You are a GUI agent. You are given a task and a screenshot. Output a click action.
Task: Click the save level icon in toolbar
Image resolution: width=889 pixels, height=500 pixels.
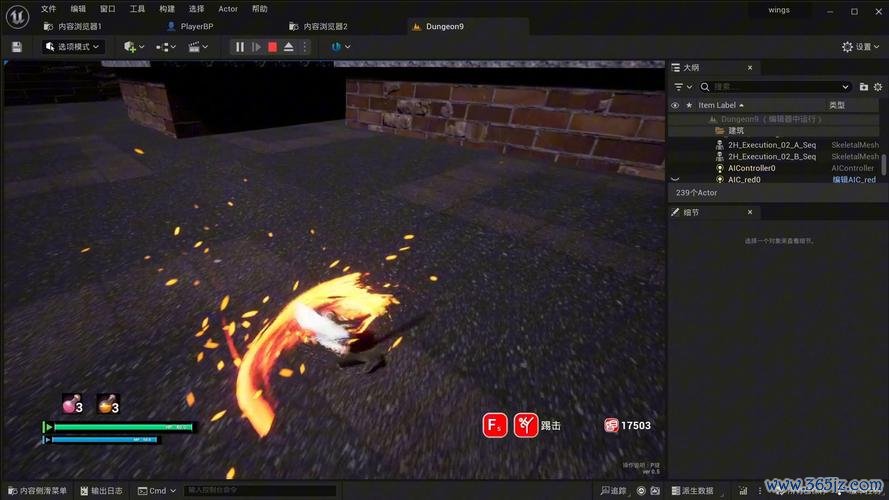pos(16,47)
